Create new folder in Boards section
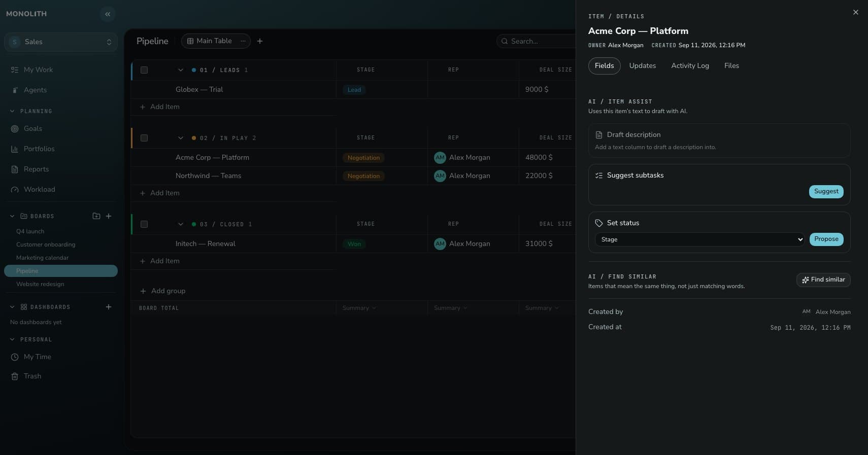 pyautogui.click(x=96, y=216)
